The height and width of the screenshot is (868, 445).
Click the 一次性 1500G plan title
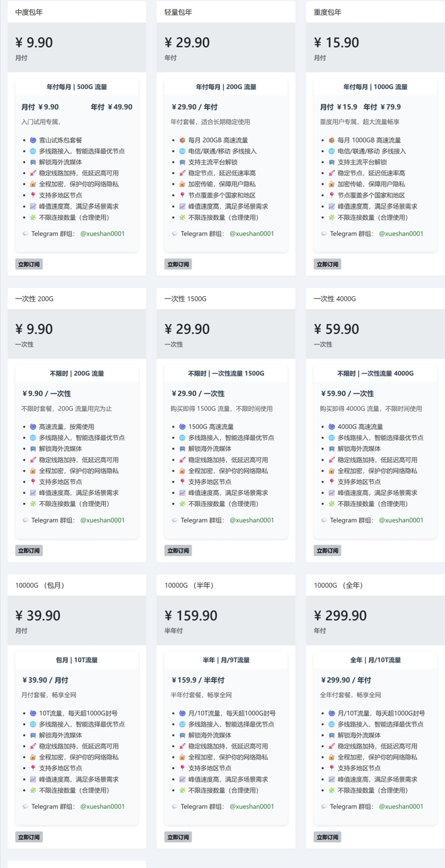pyautogui.click(x=185, y=299)
